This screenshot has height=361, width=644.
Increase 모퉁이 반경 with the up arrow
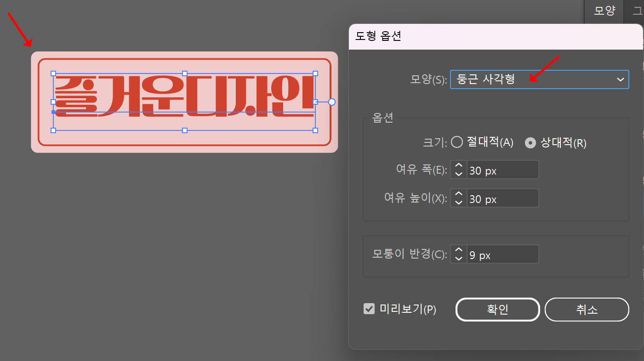click(458, 250)
